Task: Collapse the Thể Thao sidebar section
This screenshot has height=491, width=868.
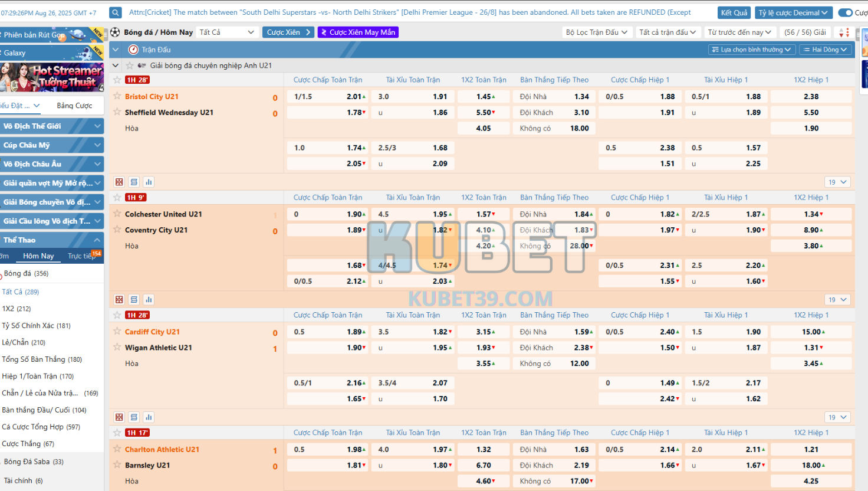Action: pos(97,240)
